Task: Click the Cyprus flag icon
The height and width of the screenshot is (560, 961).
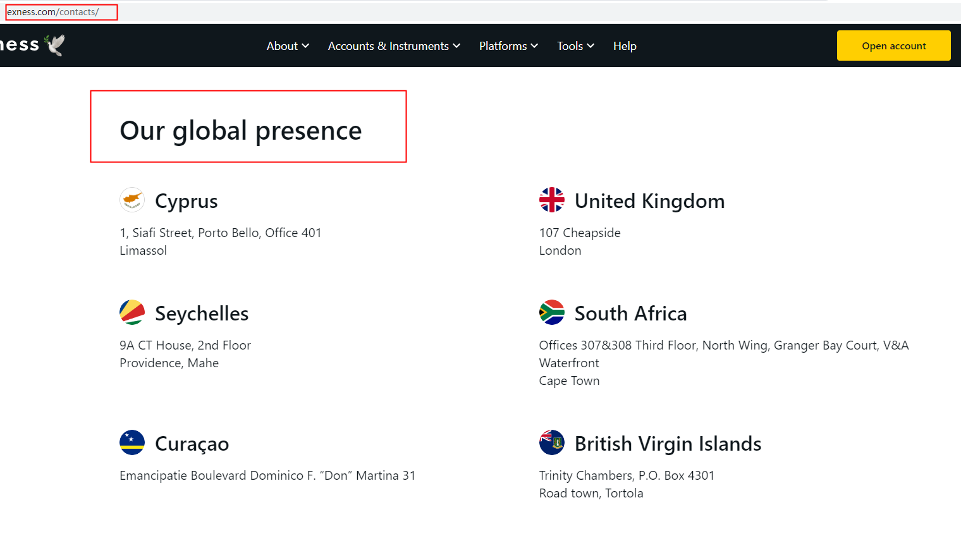Action: point(132,200)
